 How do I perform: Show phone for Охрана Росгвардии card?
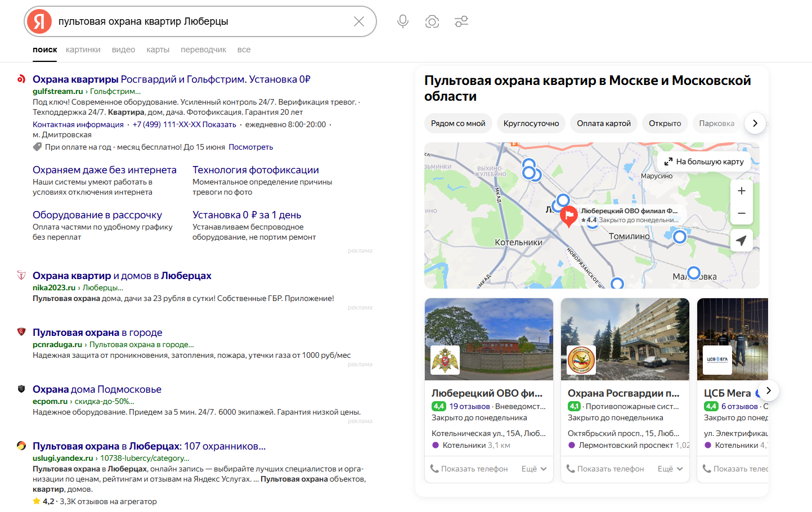click(x=605, y=469)
